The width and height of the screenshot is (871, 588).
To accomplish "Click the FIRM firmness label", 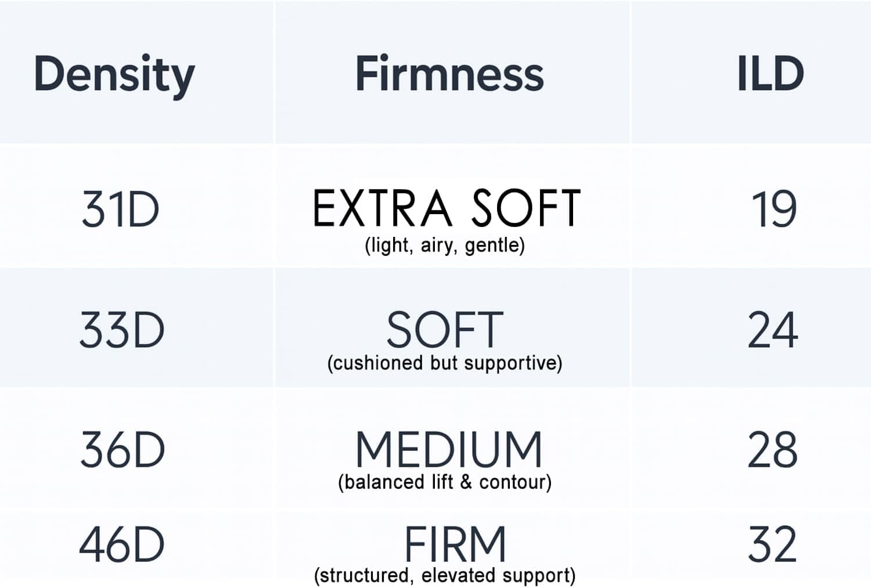I will click(x=455, y=544).
